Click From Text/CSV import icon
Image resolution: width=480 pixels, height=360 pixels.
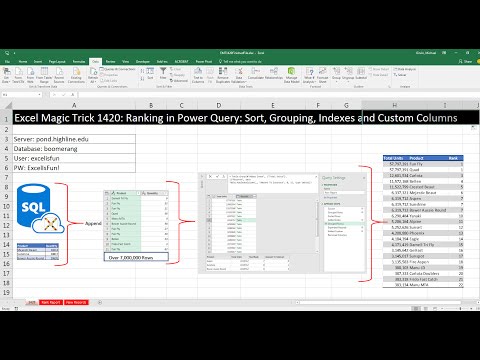18,75
